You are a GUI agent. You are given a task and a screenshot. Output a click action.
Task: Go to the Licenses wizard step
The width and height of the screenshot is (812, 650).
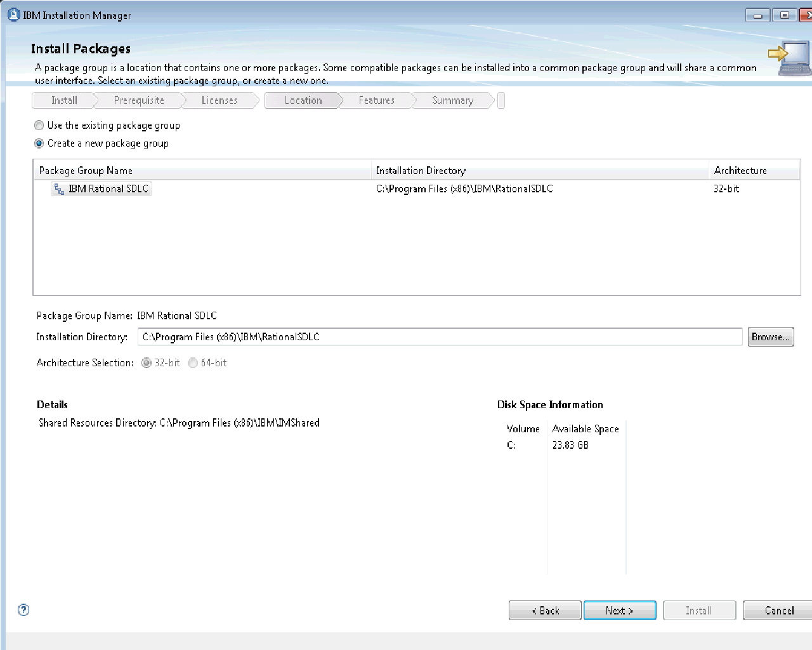tap(219, 100)
